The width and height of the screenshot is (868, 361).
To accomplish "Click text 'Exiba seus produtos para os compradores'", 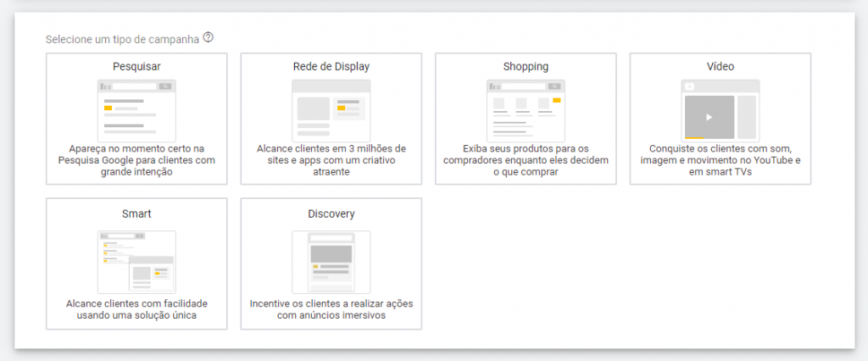I will point(526,154).
